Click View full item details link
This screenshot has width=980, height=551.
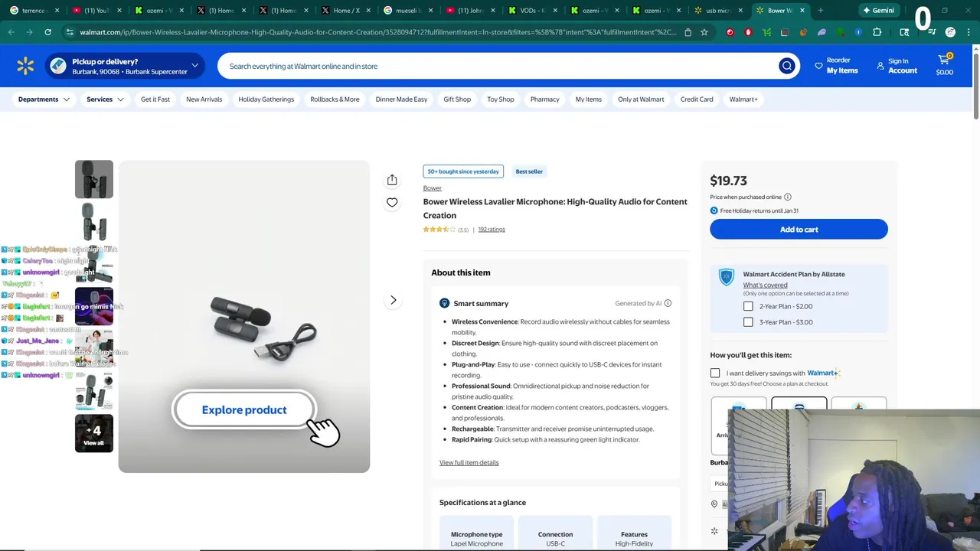click(x=469, y=462)
